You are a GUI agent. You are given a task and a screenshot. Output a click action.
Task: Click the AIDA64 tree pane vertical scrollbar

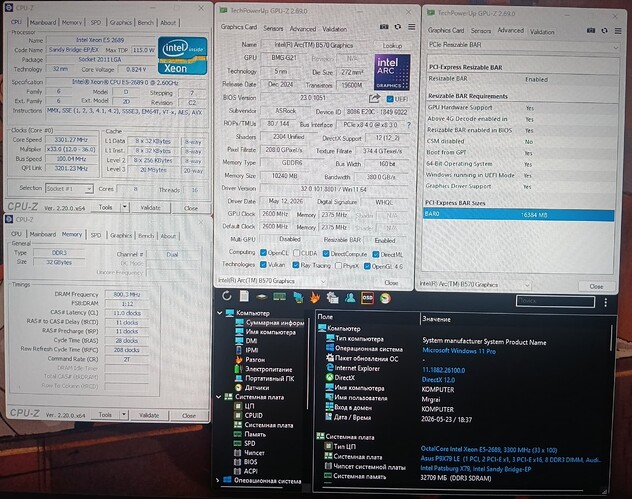point(308,365)
